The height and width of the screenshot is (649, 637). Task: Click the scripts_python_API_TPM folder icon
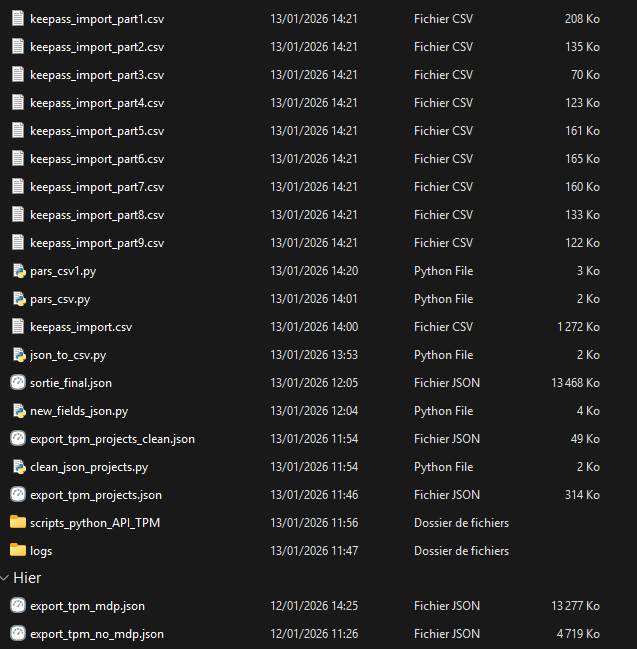17,522
